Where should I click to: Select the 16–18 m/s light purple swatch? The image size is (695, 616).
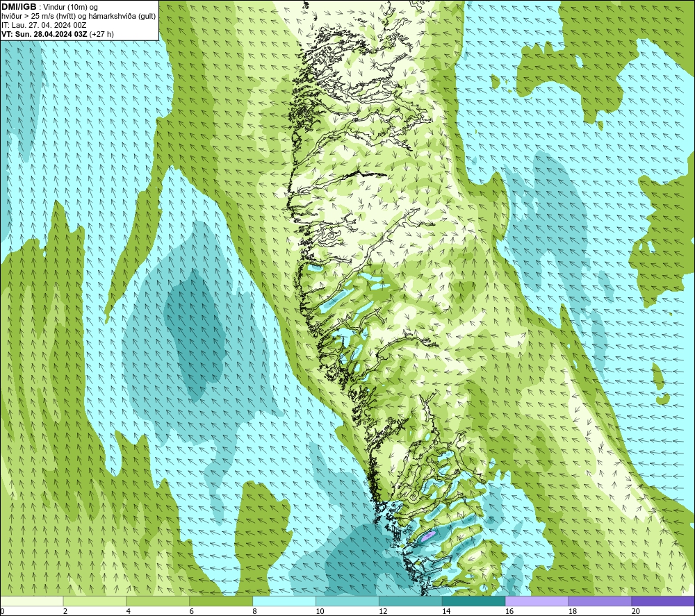537,601
